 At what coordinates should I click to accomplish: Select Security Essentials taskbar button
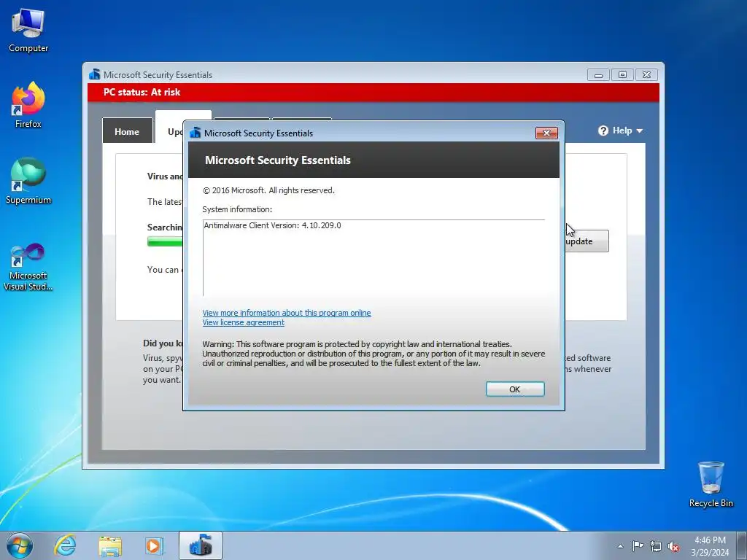(x=201, y=545)
